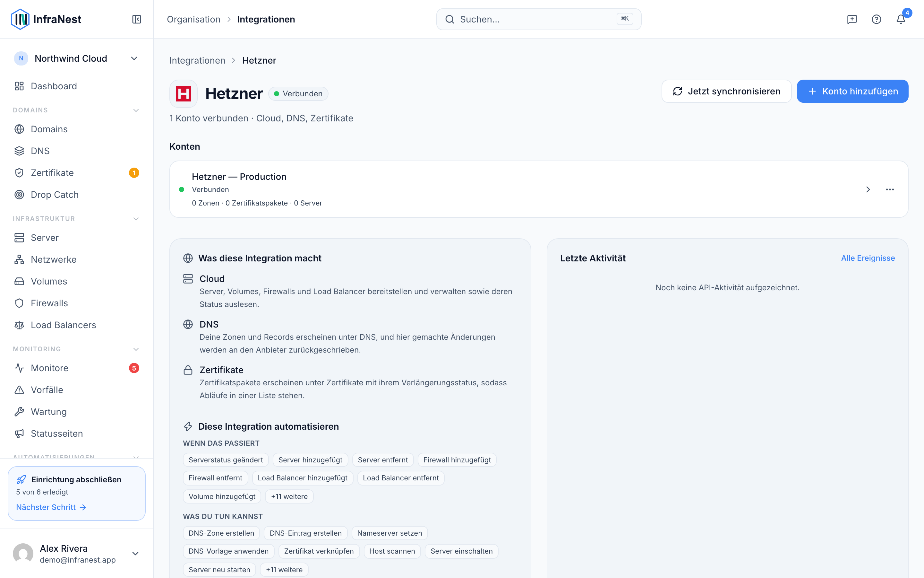Select the Server hinzugefügt trigger chip
The image size is (924, 578).
(311, 460)
